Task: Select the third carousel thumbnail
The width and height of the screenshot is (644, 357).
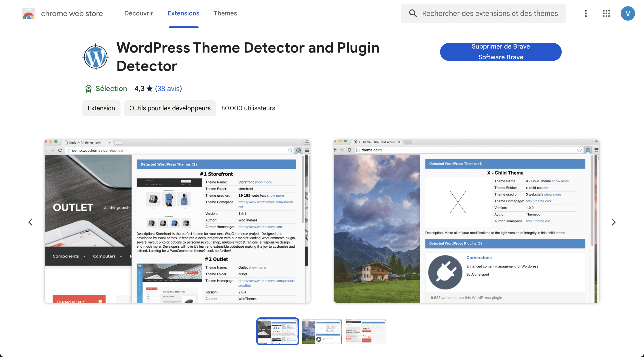Action: click(366, 331)
